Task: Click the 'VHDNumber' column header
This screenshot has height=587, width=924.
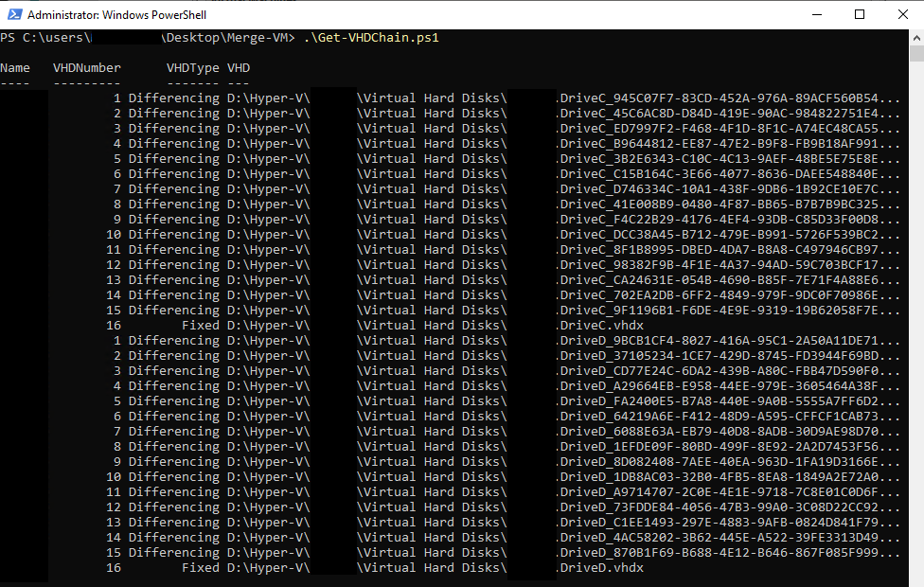Action: point(87,68)
